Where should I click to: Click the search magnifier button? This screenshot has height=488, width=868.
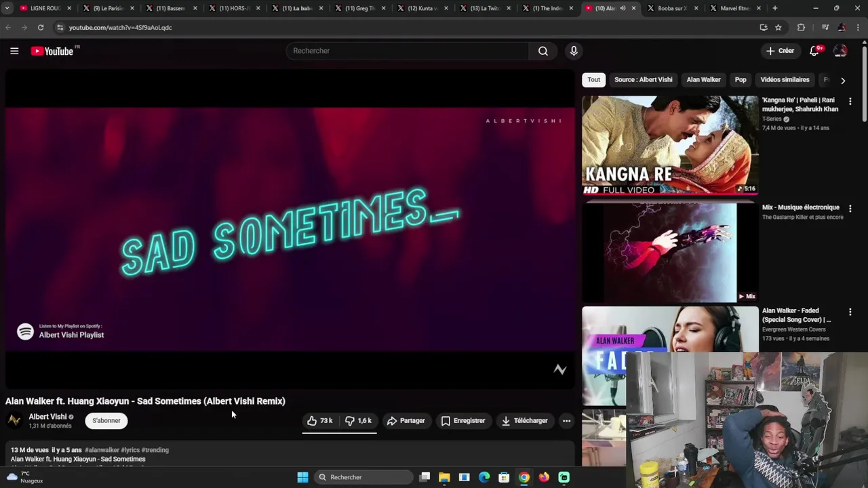click(542, 51)
